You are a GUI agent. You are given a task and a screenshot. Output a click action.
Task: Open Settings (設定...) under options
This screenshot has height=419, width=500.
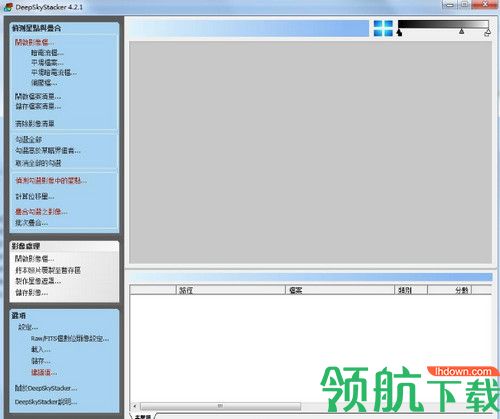click(28, 327)
